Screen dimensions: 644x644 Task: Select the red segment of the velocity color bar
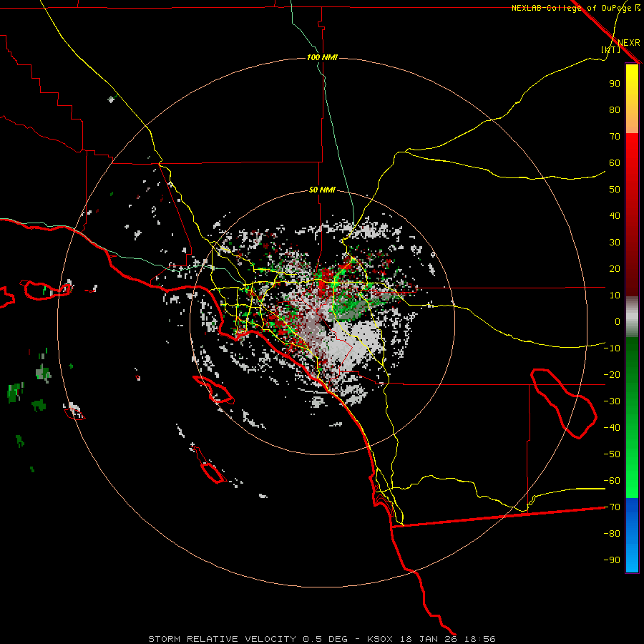(632, 215)
